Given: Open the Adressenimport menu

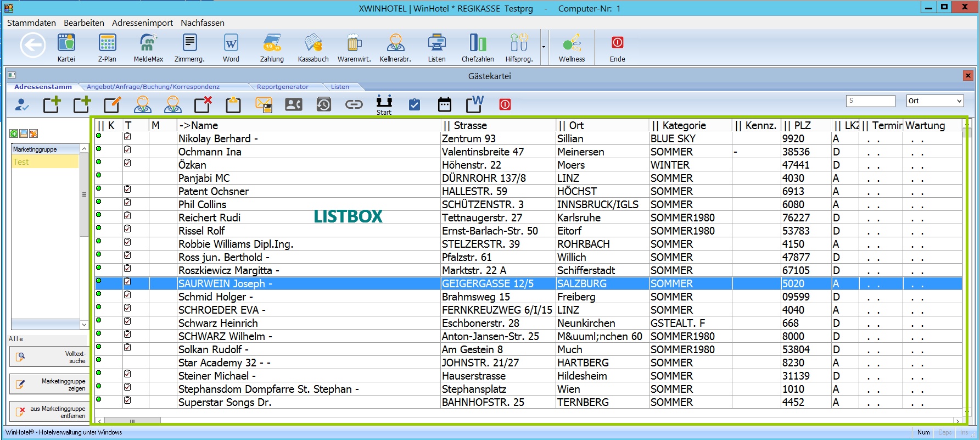Looking at the screenshot, I should [142, 23].
